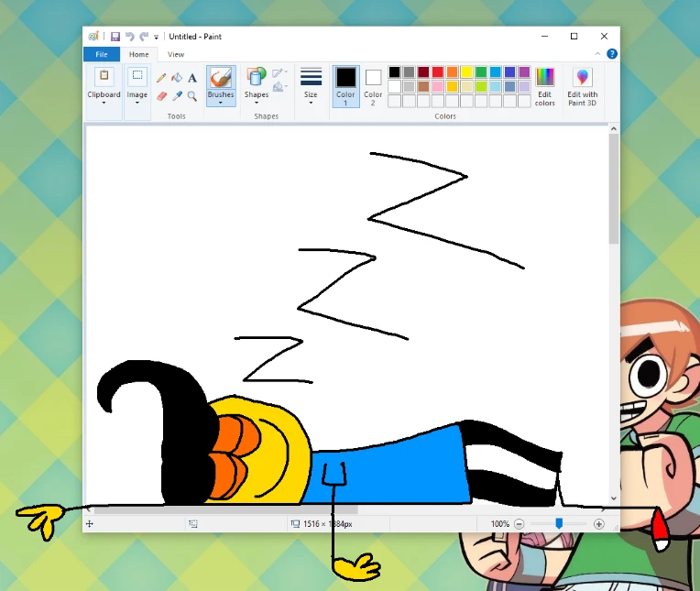Viewport: 700px width, 591px height.
Task: Pick the Eraser tool
Action: click(162, 95)
